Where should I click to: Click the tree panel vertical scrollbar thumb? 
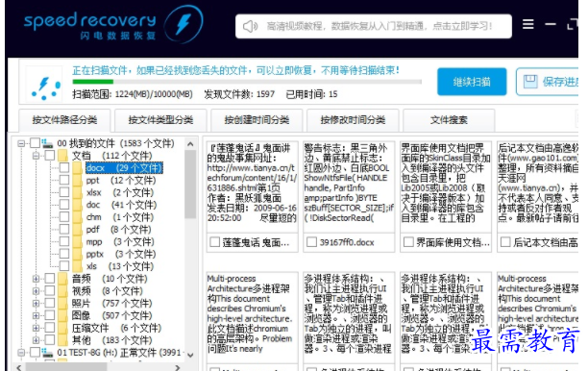tap(190, 184)
